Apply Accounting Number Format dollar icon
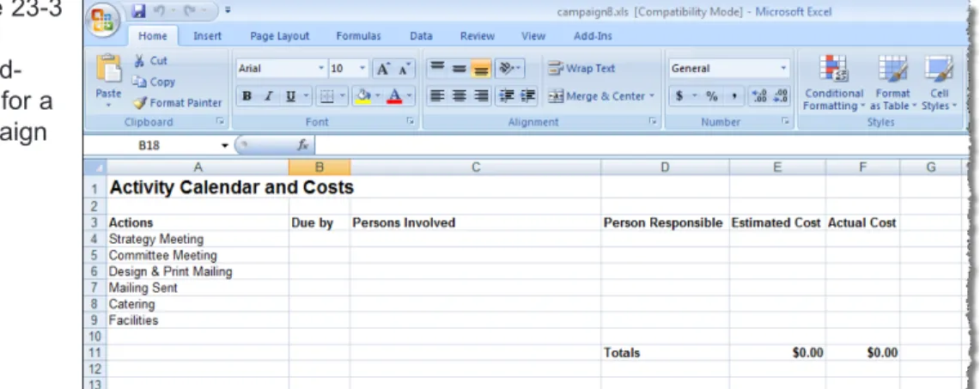980x389 pixels. point(679,96)
